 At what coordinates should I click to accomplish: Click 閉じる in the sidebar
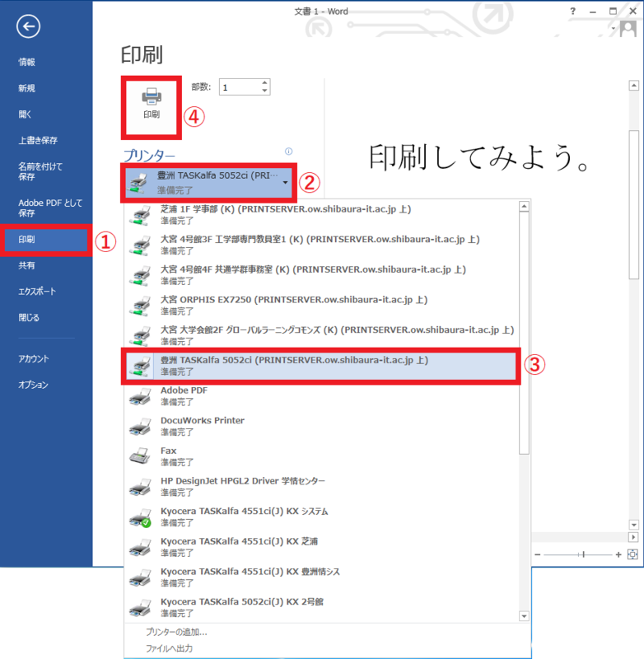pos(29,318)
